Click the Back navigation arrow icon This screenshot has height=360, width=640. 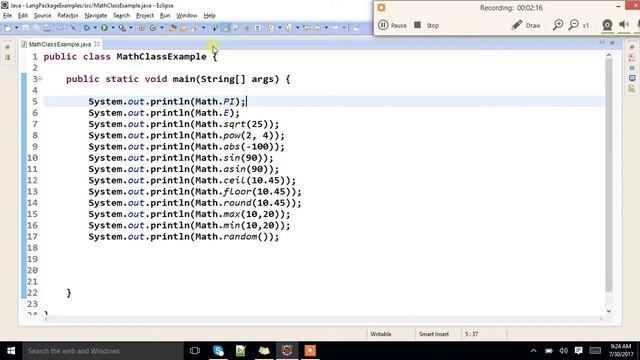318,28
